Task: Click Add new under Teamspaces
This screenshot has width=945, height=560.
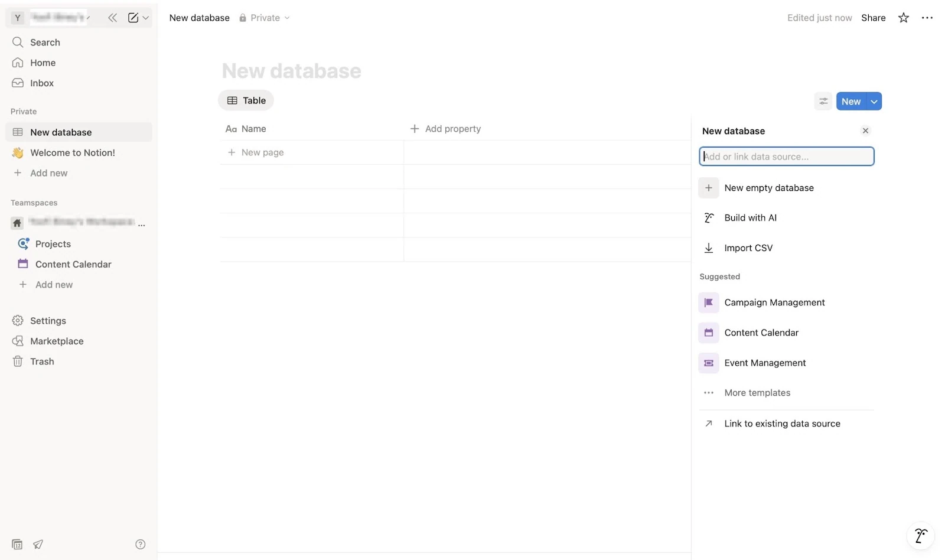Action: tap(79, 285)
